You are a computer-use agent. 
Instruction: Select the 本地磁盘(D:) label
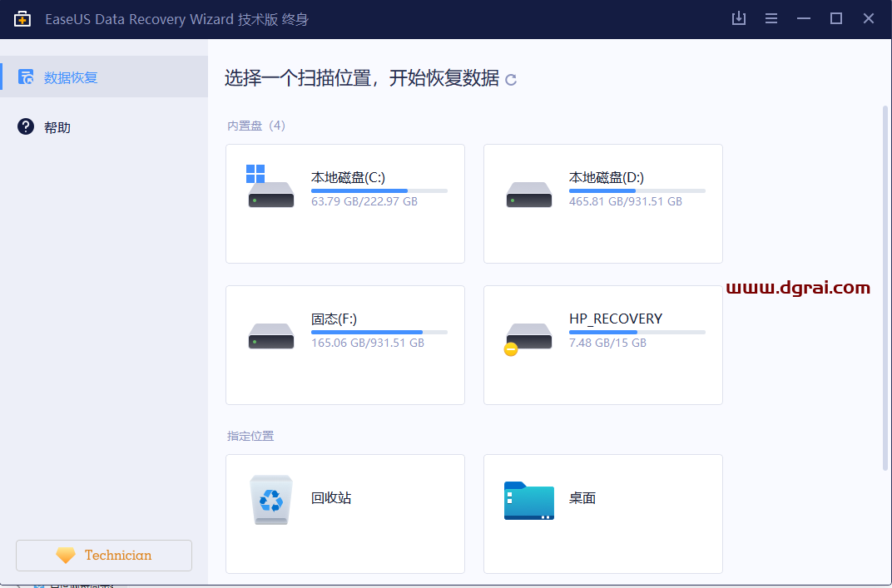click(x=607, y=177)
